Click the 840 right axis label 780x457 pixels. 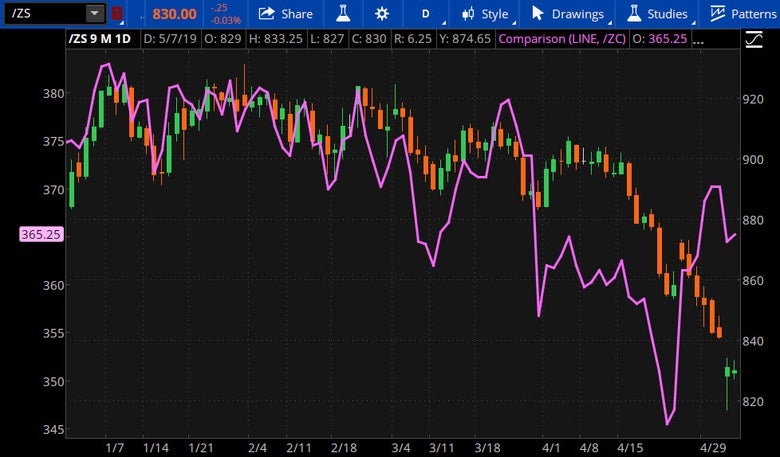click(x=753, y=341)
